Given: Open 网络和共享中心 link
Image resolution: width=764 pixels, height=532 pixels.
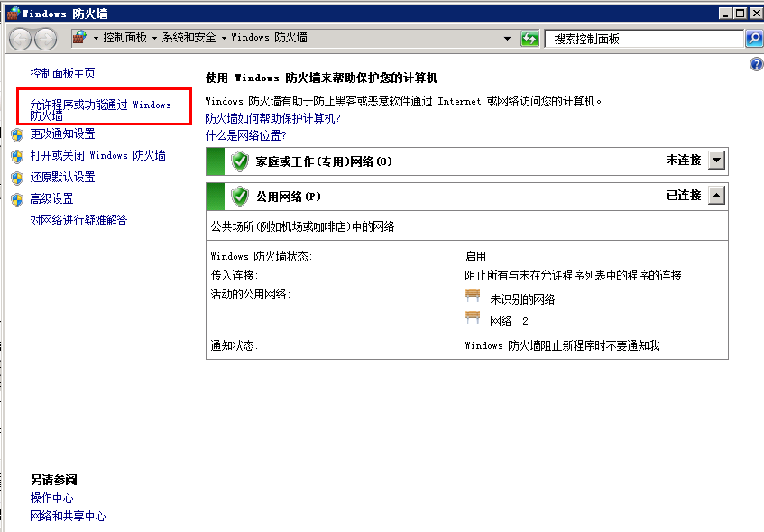Looking at the screenshot, I should pos(68,517).
